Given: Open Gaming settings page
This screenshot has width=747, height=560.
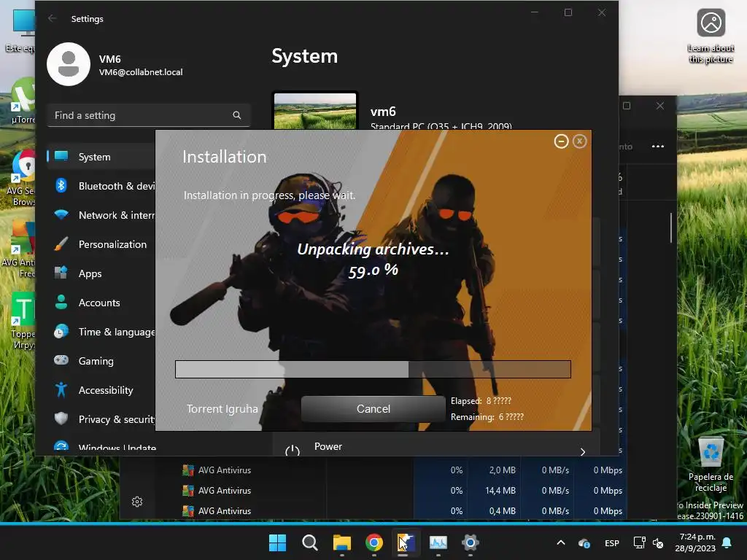Looking at the screenshot, I should (x=101, y=361).
